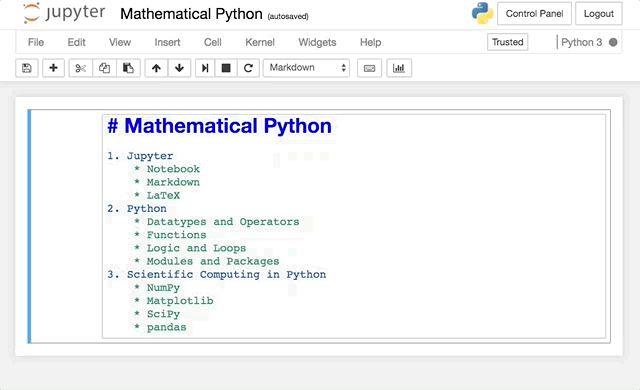Click the '2. Python' line
Image resolution: width=640 pixels, height=390 pixels.
point(137,208)
